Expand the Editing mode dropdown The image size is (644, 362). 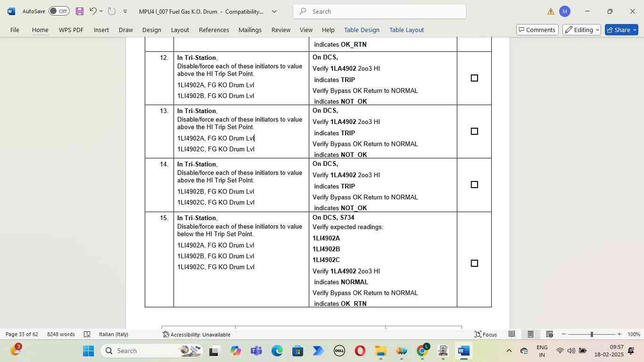pyautogui.click(x=582, y=30)
